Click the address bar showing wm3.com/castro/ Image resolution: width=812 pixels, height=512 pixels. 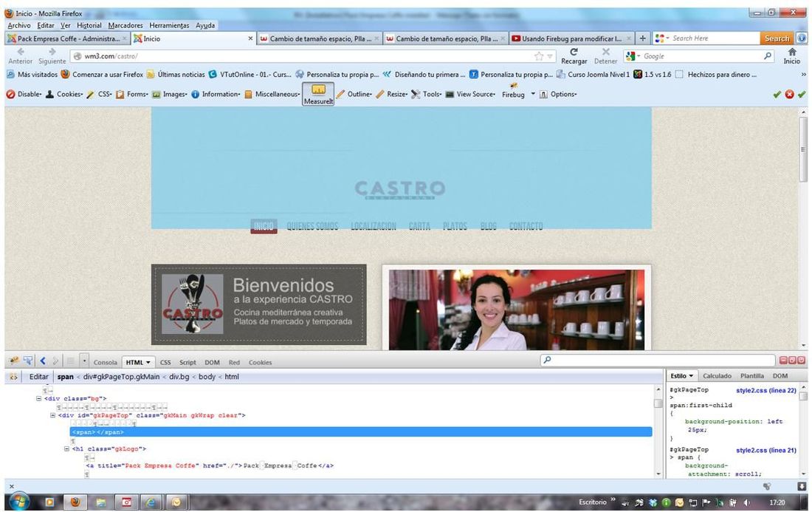click(x=313, y=56)
